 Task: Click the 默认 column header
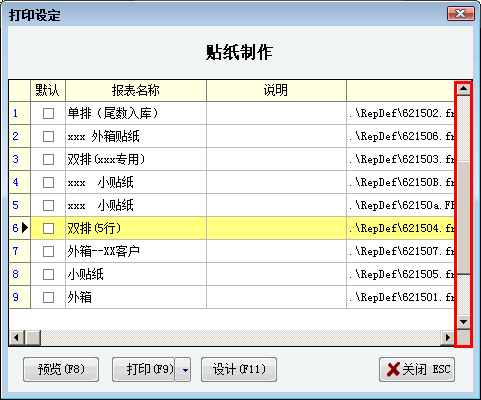click(x=48, y=90)
